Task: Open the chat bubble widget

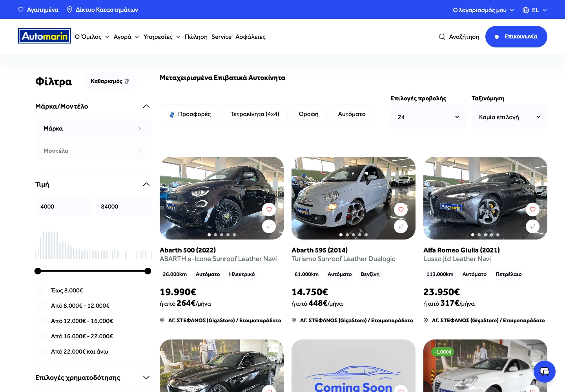Action: [545, 372]
